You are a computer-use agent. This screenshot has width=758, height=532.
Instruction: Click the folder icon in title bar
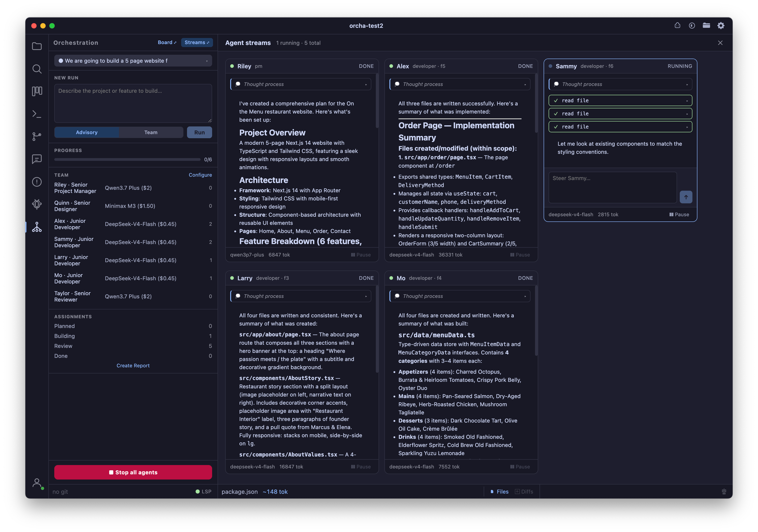pos(706,25)
